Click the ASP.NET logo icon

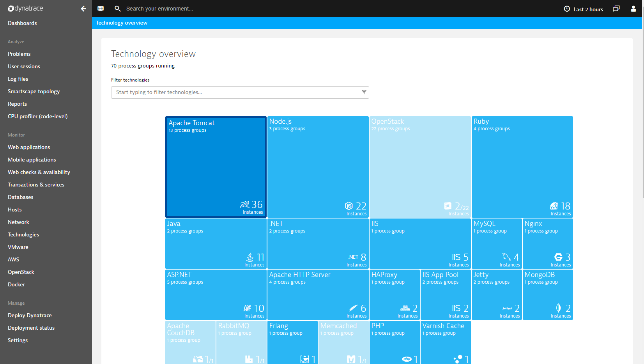point(248,308)
